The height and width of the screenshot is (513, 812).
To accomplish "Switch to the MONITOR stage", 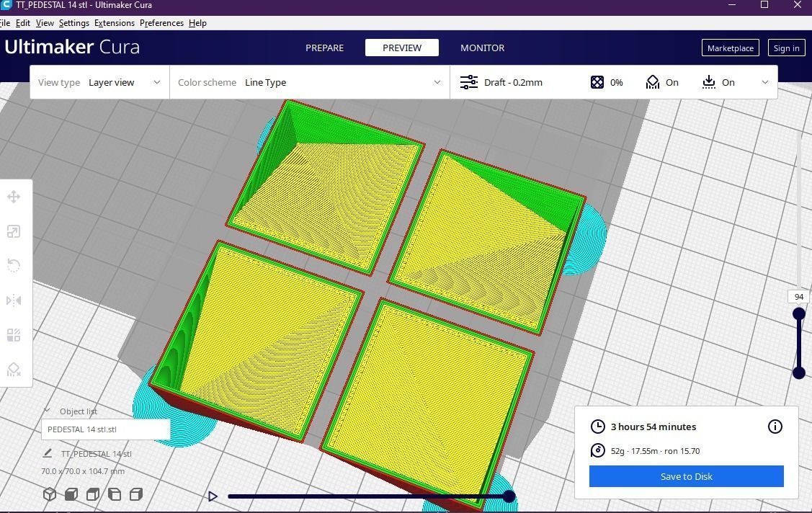I will pos(482,48).
